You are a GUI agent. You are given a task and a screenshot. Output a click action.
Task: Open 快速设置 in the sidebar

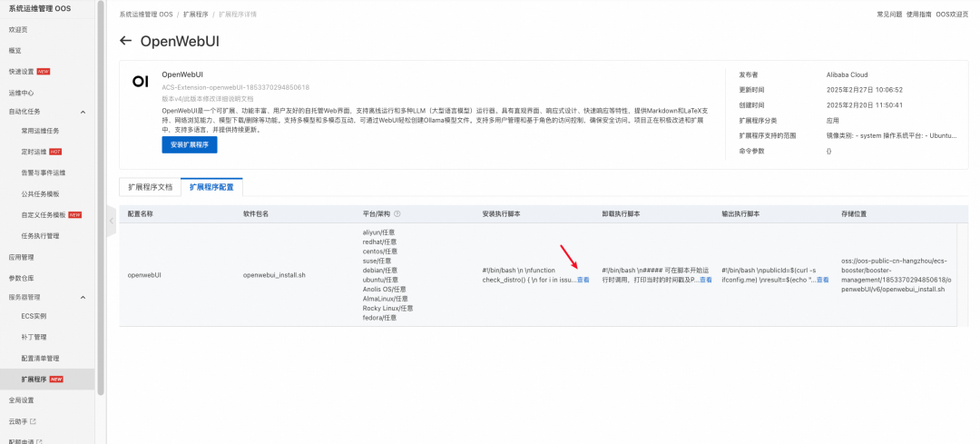(21, 72)
